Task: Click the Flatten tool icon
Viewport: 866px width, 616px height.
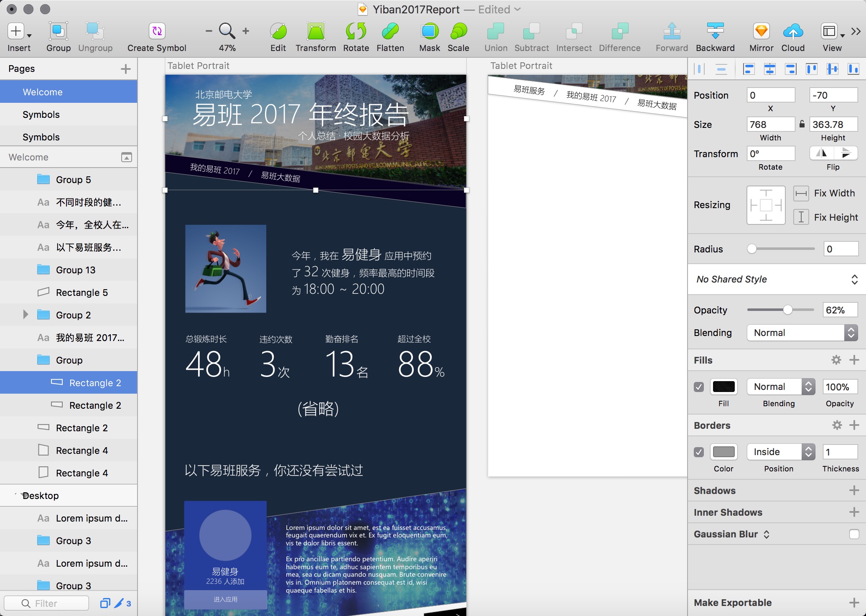Action: (x=390, y=31)
